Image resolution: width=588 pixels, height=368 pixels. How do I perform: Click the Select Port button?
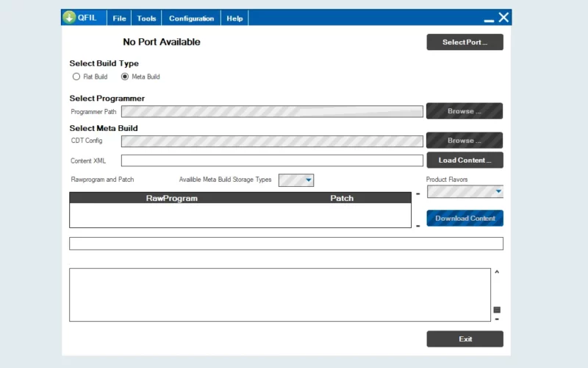(465, 42)
